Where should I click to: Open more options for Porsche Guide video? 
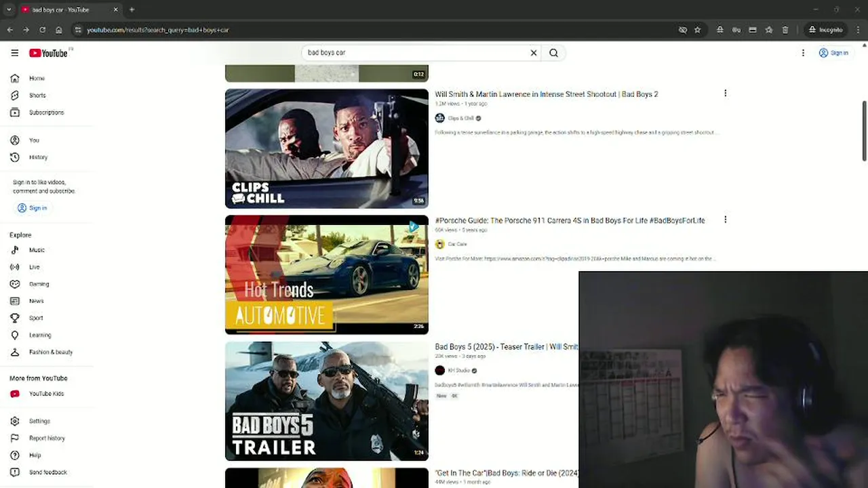click(725, 220)
